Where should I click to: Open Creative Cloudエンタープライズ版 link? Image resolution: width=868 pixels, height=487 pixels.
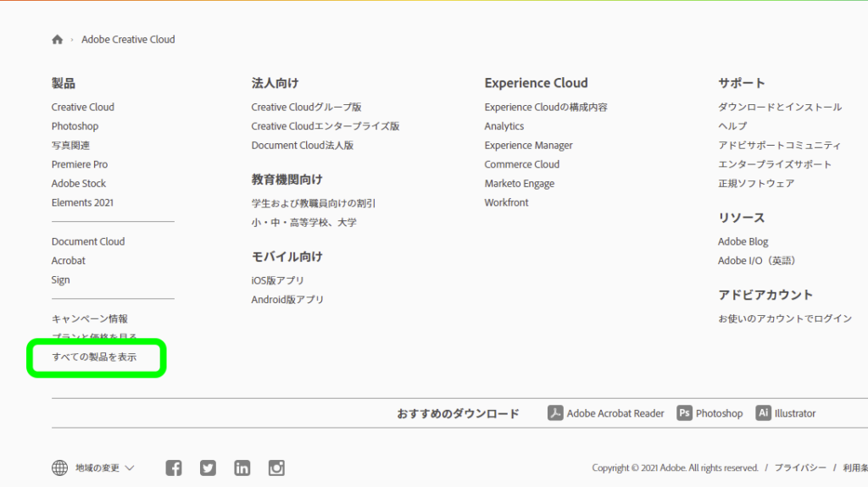click(x=325, y=126)
